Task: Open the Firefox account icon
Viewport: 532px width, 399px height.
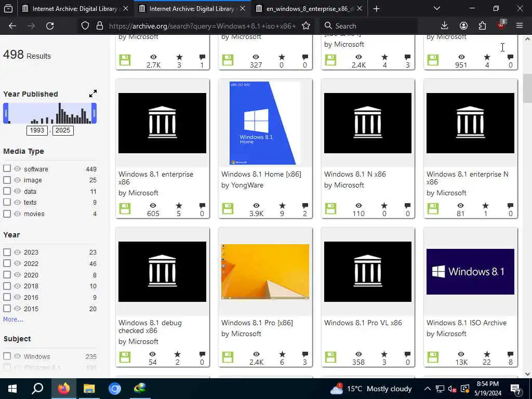Action: 463,26
